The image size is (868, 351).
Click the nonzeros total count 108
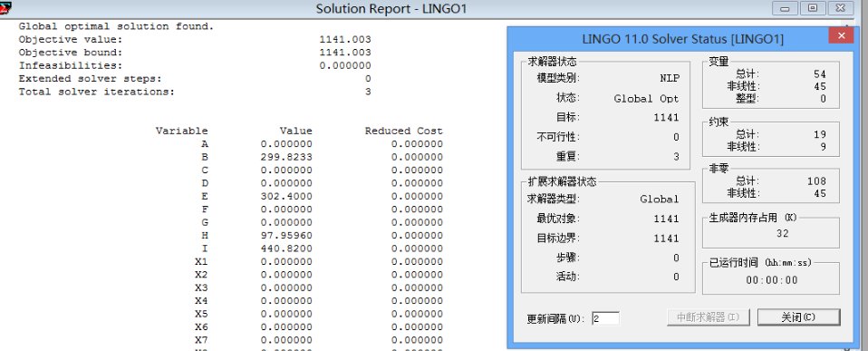[x=816, y=181]
